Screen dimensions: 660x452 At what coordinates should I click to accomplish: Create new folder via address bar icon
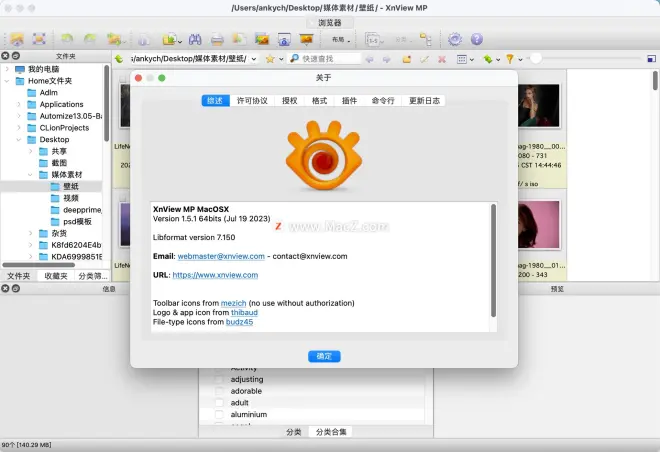point(407,59)
